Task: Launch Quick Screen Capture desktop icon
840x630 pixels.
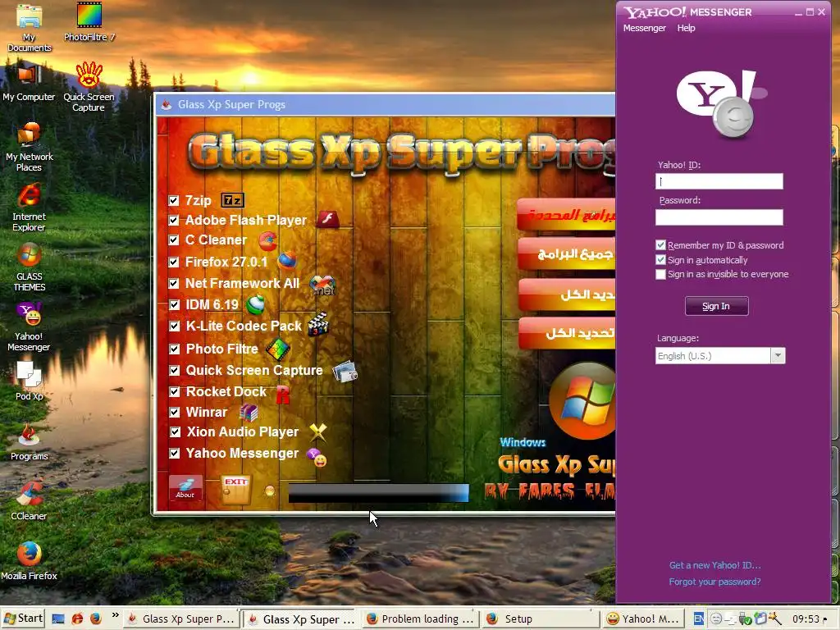Action: pyautogui.click(x=89, y=87)
